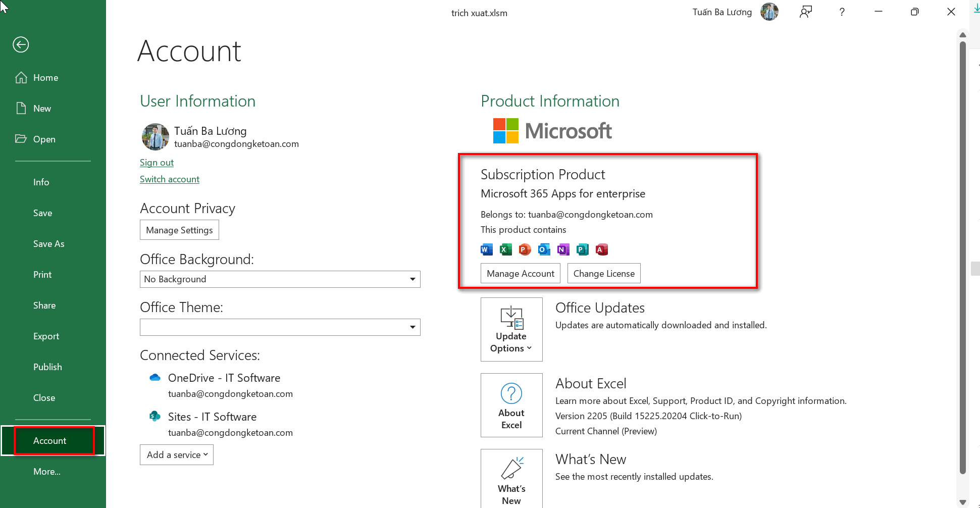Open Help question mark icon
The image size is (980, 508).
click(x=842, y=12)
